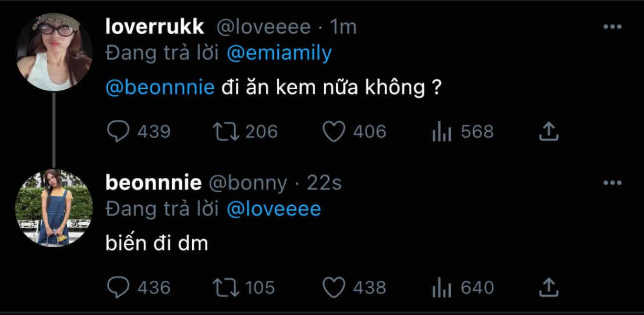Open beonnnie's profile picture
This screenshot has height=315, width=644.
(54, 208)
